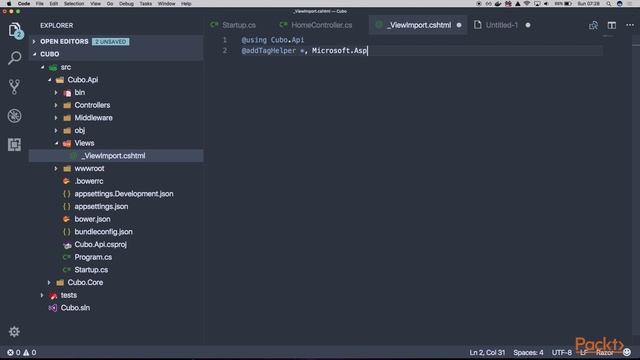
Task: Click the Ln 2, Col 31 cursor position
Action: (x=487, y=353)
